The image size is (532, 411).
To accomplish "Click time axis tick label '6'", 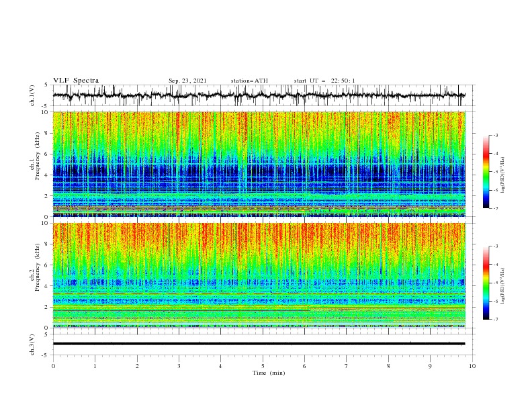I will pyautogui.click(x=304, y=366).
